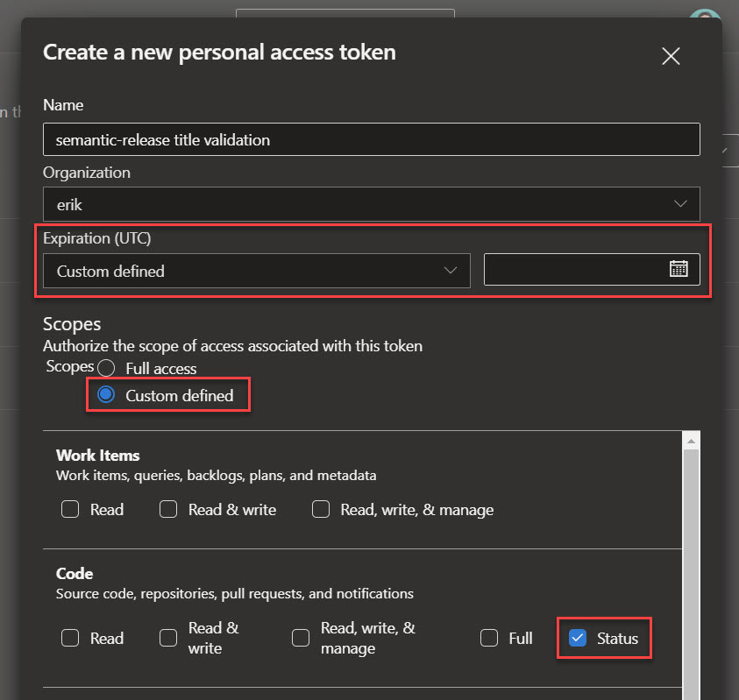
Task: Click the scopes list scrollbar thumb
Action: [691, 575]
